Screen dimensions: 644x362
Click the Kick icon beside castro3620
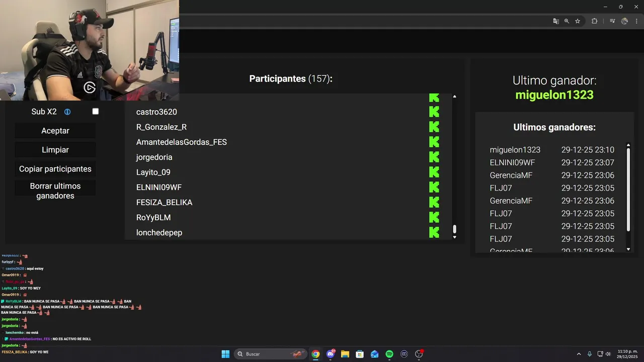434,112
